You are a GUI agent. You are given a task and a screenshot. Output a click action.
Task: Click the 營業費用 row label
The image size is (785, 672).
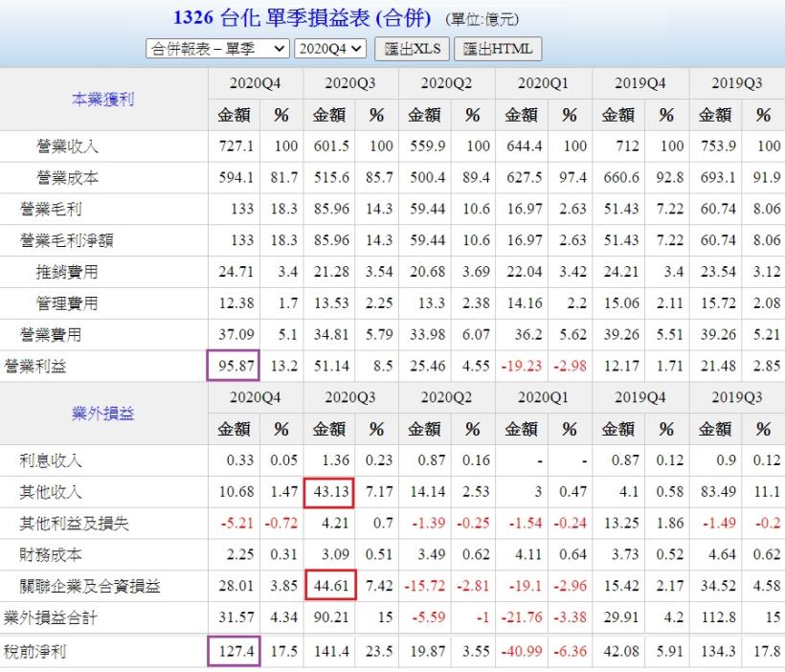pyautogui.click(x=51, y=334)
